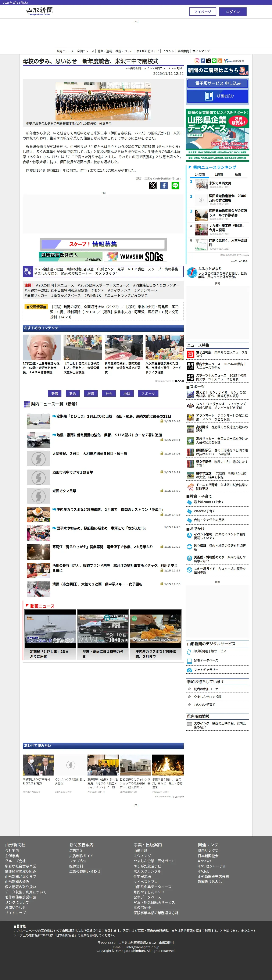Switch the ranking to the 動画 tab
This screenshot has width=272, height=980.
click(238, 175)
